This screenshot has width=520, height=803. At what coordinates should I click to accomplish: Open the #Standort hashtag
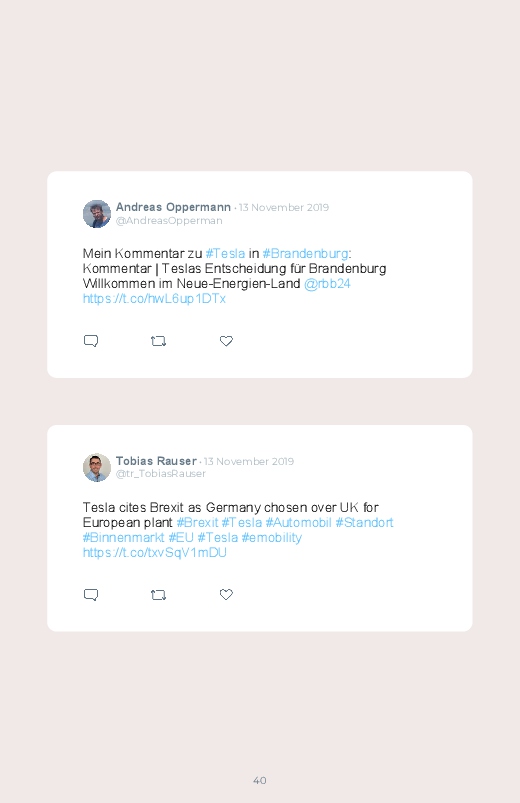(x=364, y=522)
